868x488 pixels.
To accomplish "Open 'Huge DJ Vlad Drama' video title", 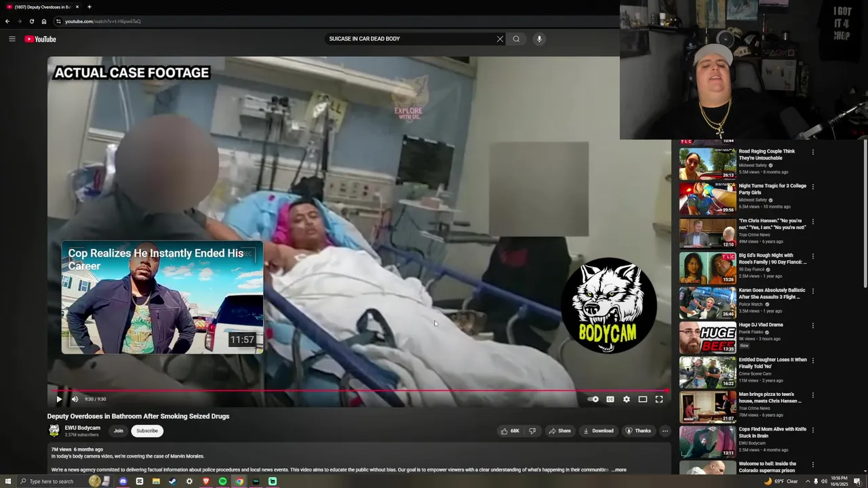I will (x=761, y=325).
